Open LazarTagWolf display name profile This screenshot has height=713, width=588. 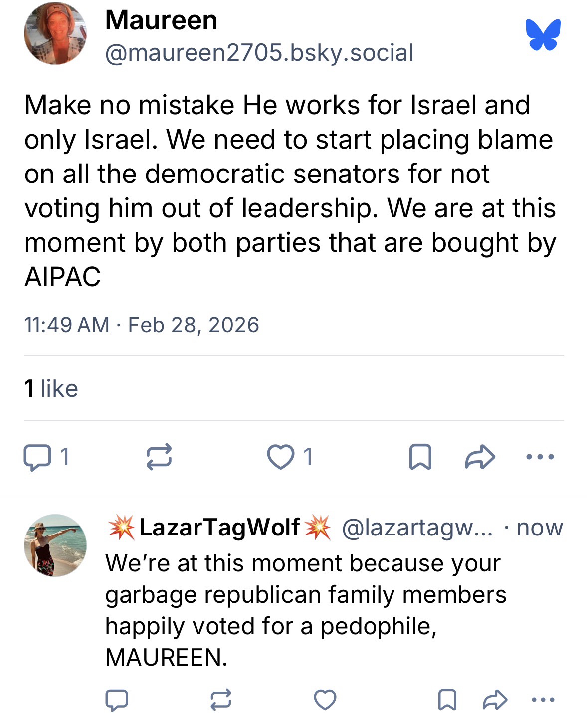pyautogui.click(x=219, y=528)
